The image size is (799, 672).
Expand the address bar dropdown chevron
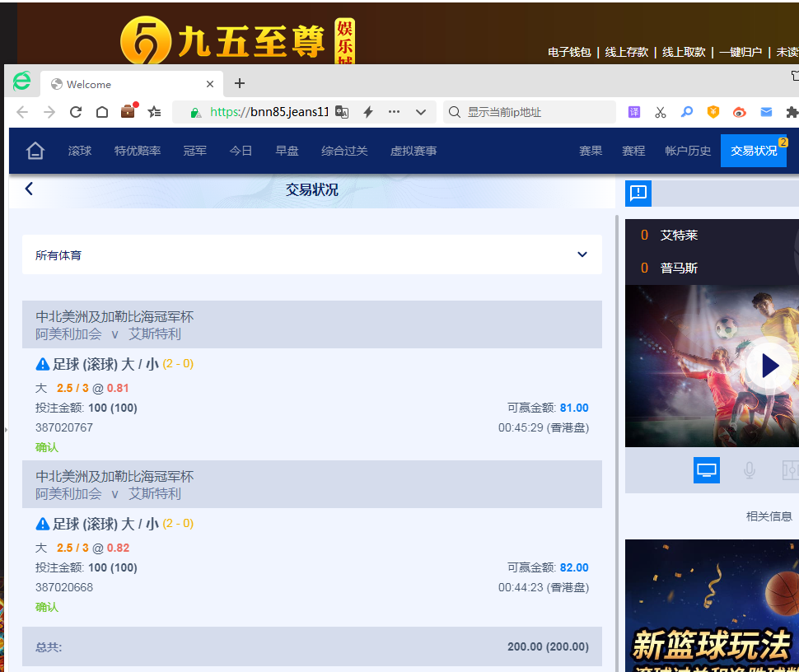(420, 112)
